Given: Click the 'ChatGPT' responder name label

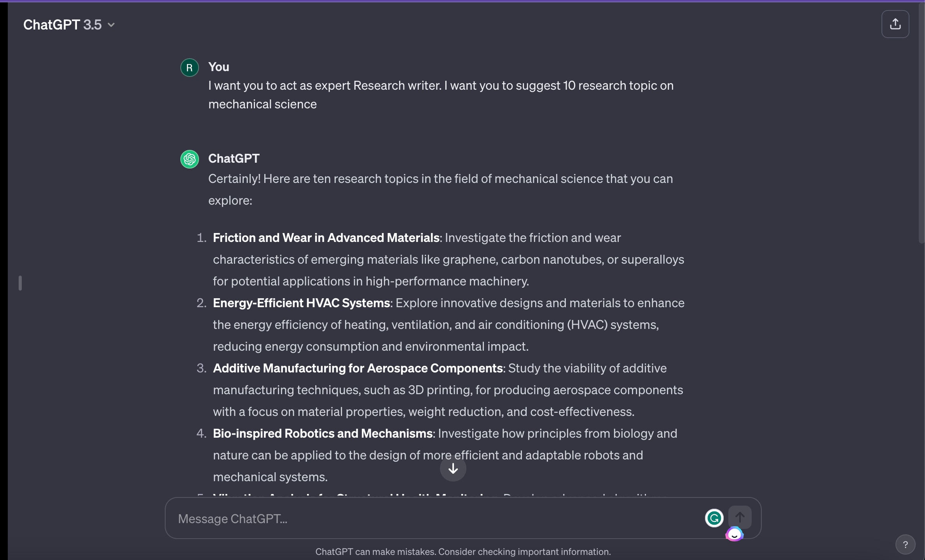Looking at the screenshot, I should [234, 158].
